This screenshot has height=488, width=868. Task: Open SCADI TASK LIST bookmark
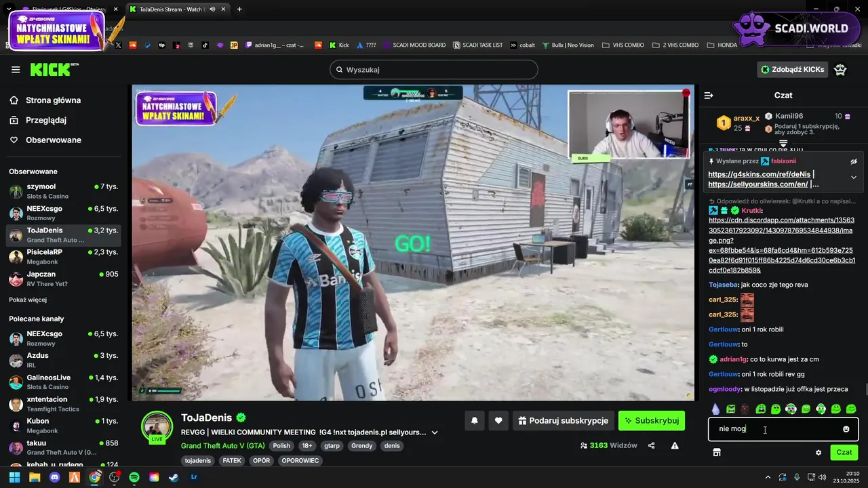[x=478, y=45]
